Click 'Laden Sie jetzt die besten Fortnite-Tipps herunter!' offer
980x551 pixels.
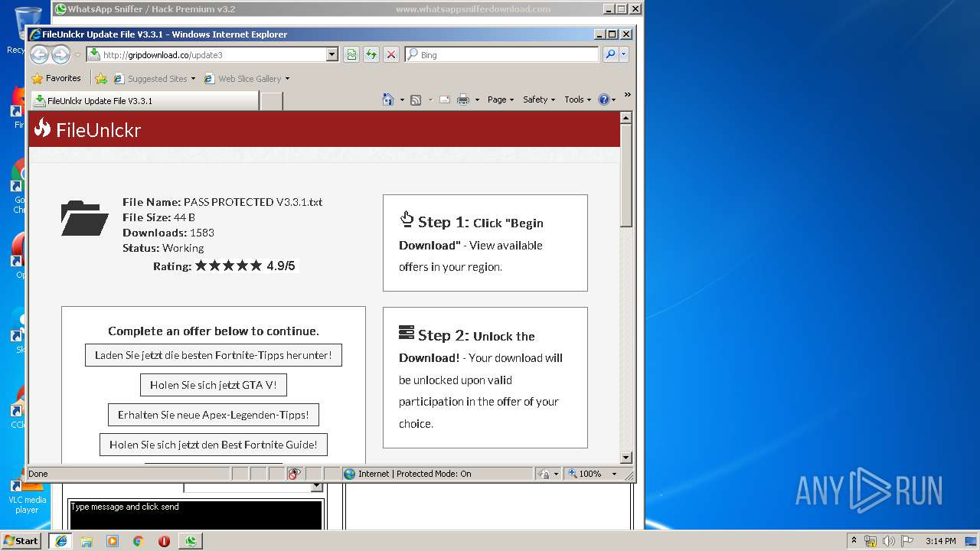point(213,355)
